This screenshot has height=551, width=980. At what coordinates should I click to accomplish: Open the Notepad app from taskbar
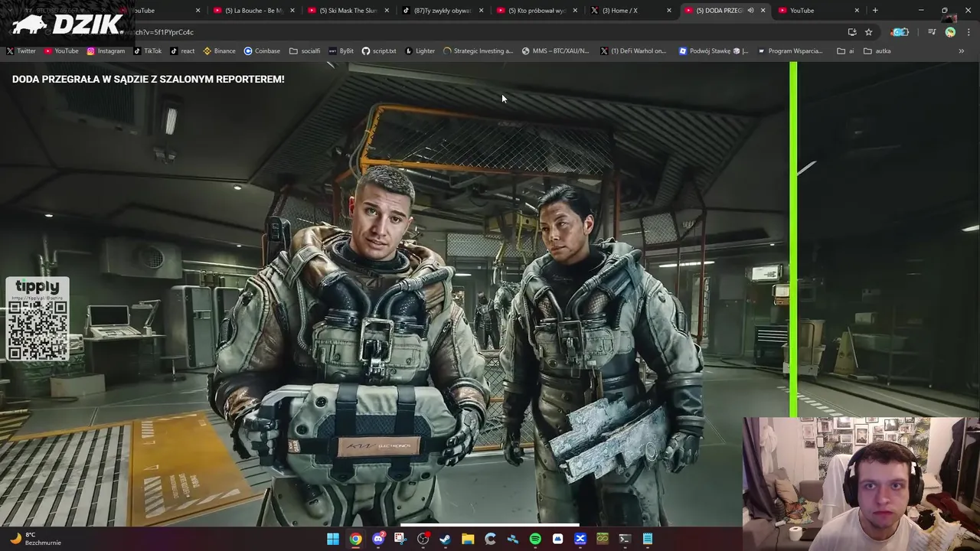[x=647, y=539]
